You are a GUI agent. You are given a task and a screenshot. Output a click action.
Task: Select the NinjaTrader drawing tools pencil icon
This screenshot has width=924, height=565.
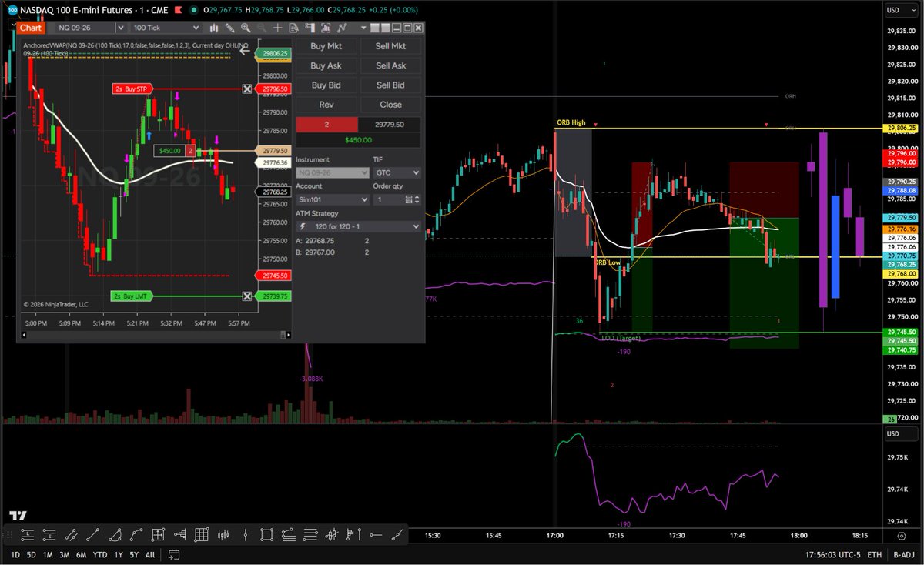point(229,28)
